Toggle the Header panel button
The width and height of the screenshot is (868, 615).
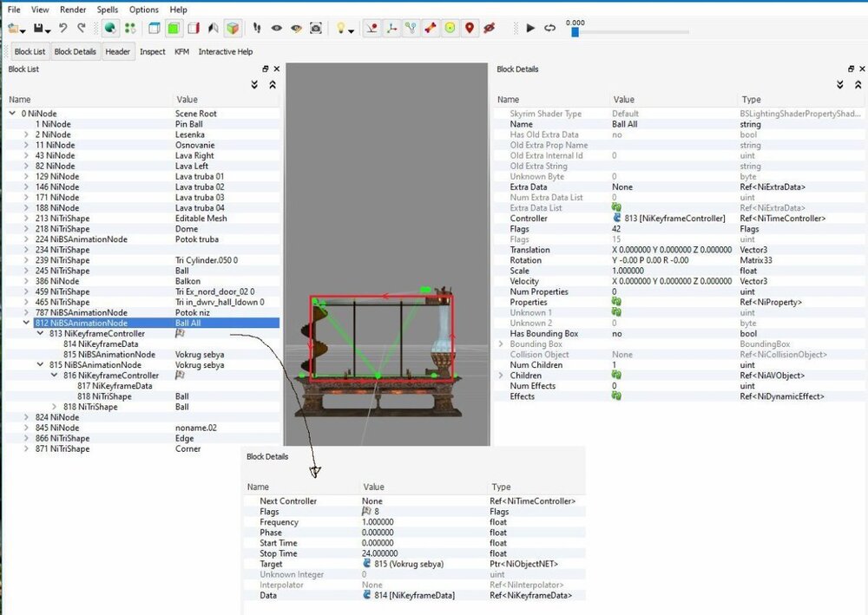(x=117, y=52)
